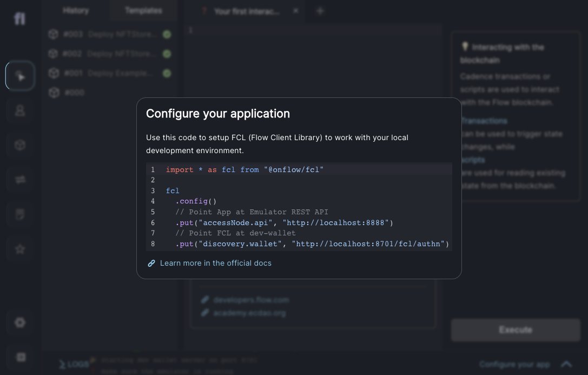Click the chain-link icon beside Learn more
This screenshot has height=375, width=588.
tap(151, 263)
